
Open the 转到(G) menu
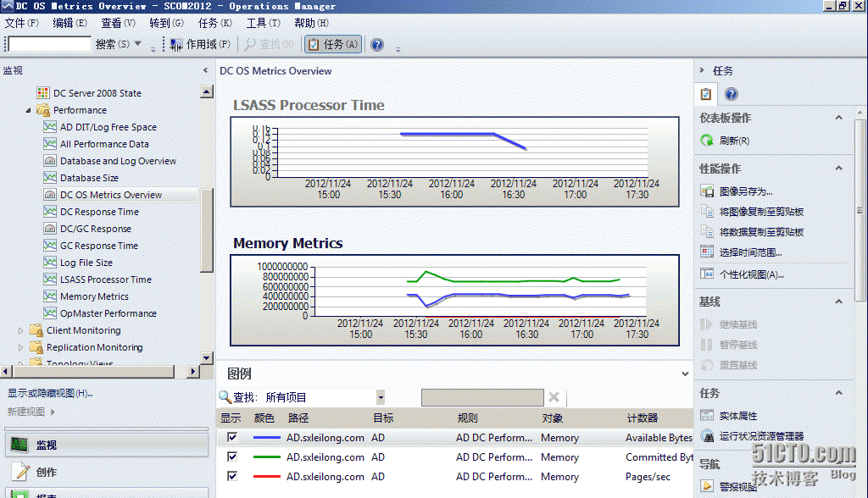(166, 23)
